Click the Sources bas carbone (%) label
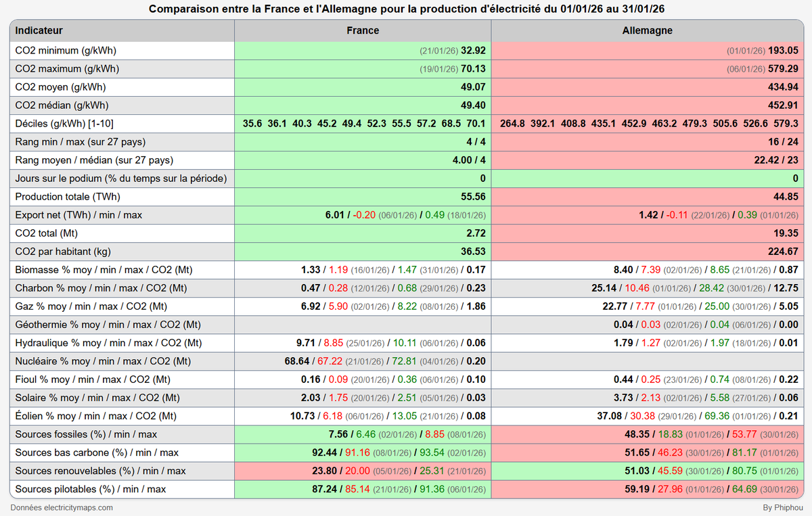The image size is (812, 516). [x=95, y=452]
